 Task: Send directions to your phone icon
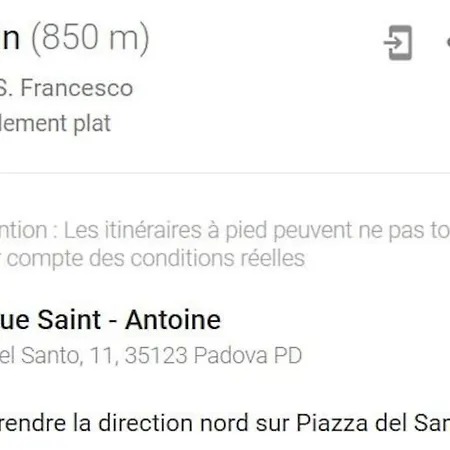pos(398,43)
